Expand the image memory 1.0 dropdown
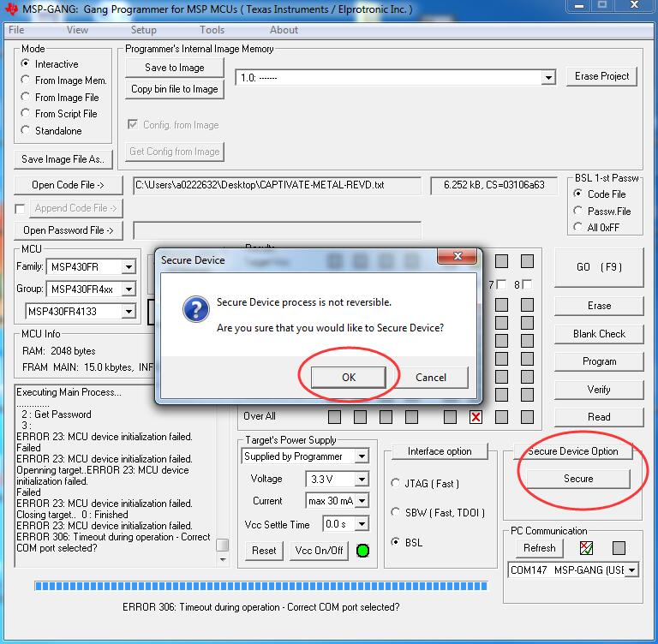 [548, 78]
